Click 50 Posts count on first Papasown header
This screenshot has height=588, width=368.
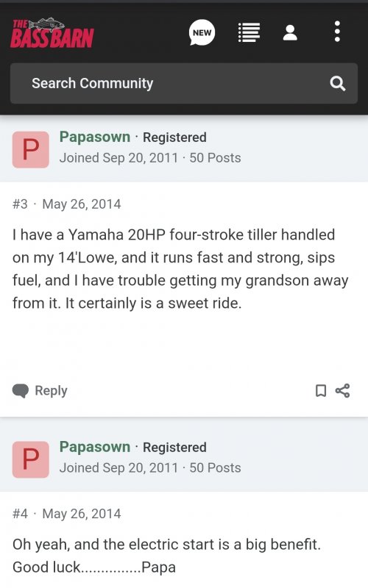(x=215, y=158)
